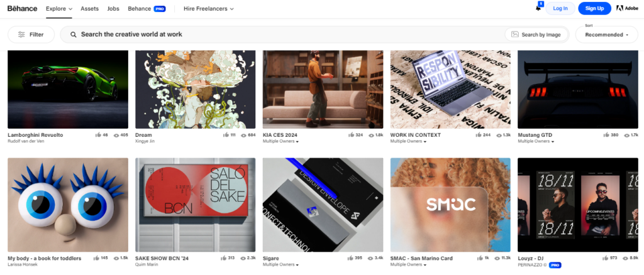The width and height of the screenshot is (644, 275).
Task: Click the thumb icon on Mustang GTD
Action: click(x=606, y=135)
